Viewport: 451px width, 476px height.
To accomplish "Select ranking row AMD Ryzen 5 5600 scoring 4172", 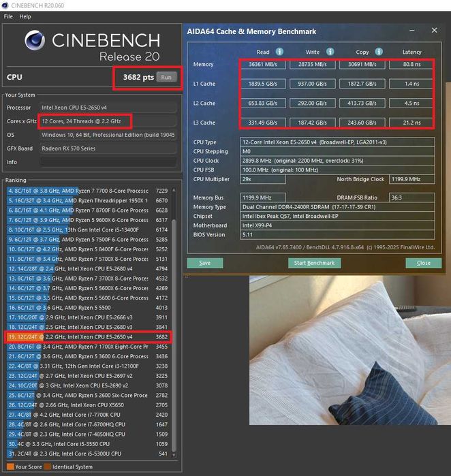I will (87, 298).
